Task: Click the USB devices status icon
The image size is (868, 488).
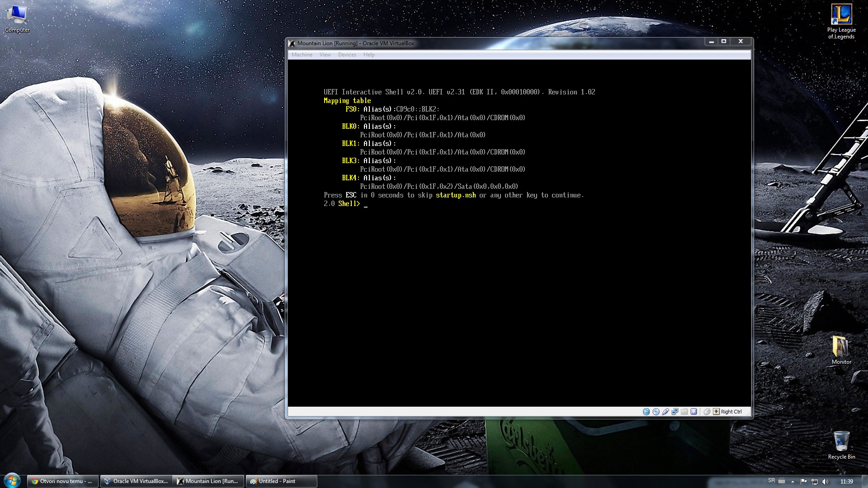Action: (665, 412)
